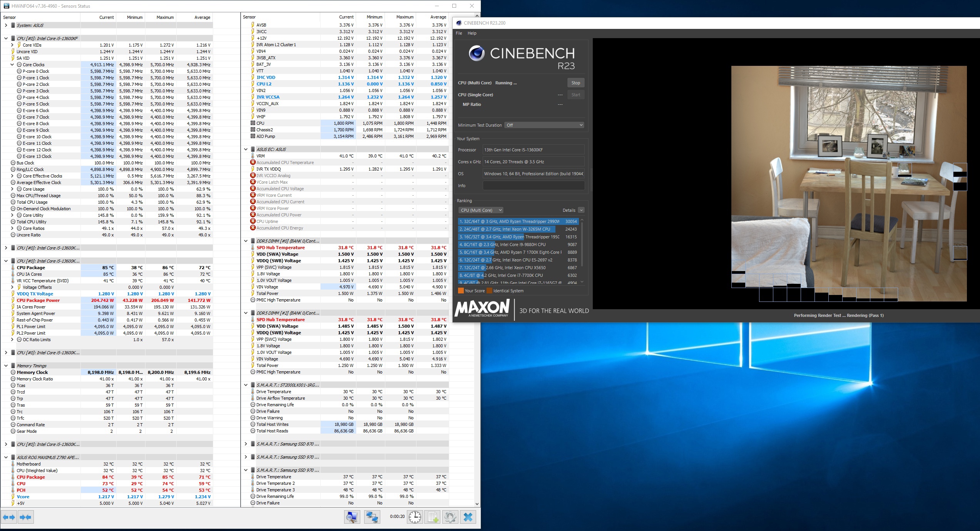This screenshot has height=531, width=980.
Task: Click the clock reset timer icon
Action: point(415,517)
